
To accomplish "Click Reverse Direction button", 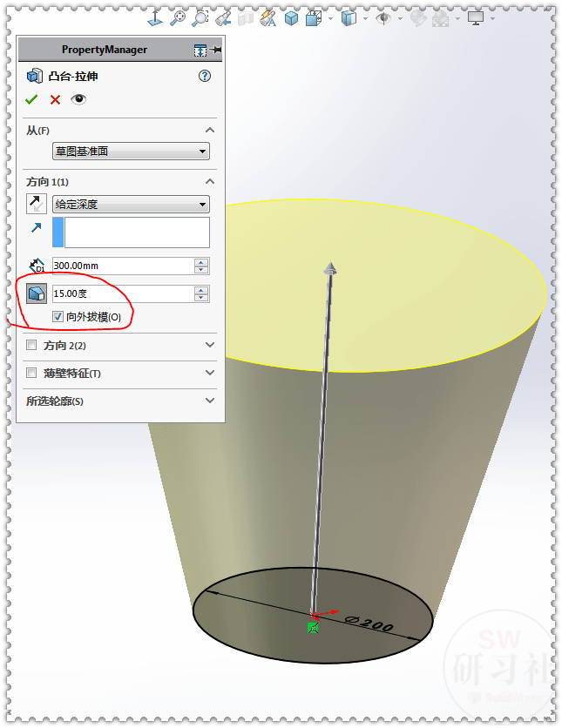I will click(x=37, y=204).
